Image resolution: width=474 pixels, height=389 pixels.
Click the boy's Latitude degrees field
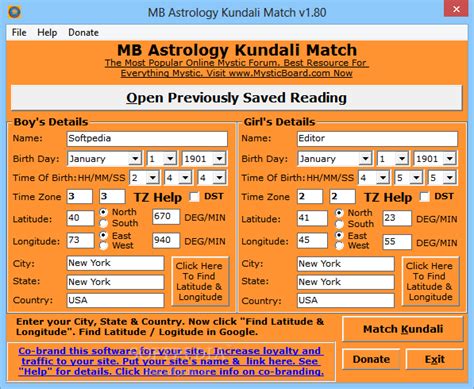(x=80, y=218)
